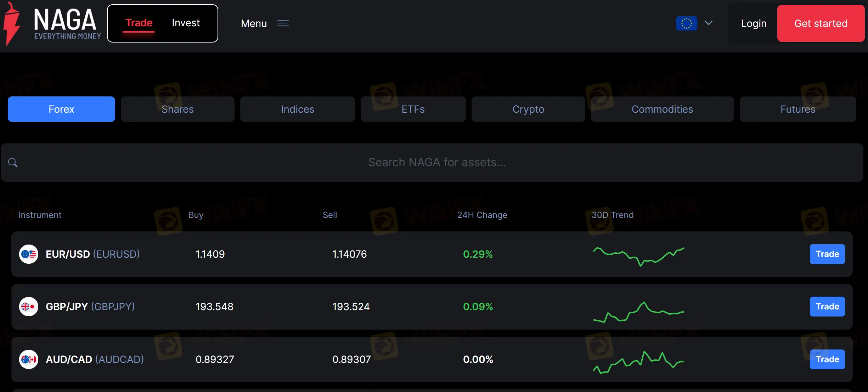Image resolution: width=868 pixels, height=392 pixels.
Task: Open the Commodities category tab
Action: (x=662, y=109)
